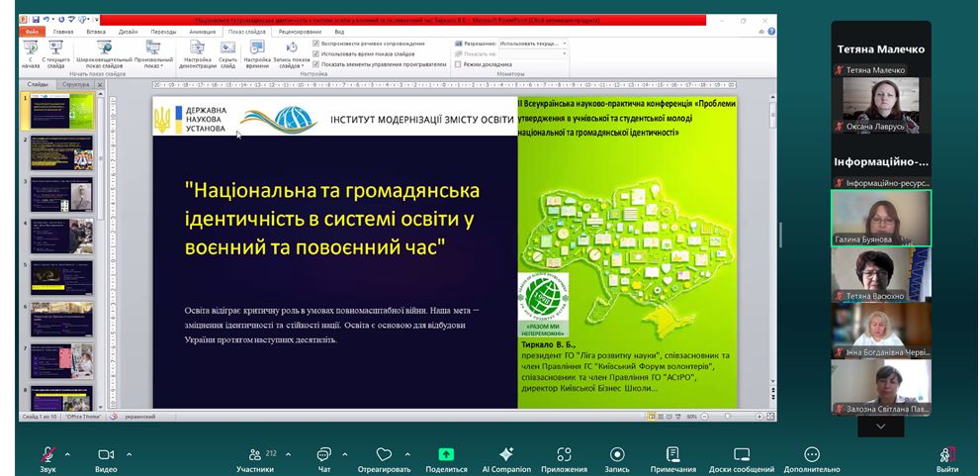Image resolution: width=980 pixels, height=476 pixels.
Task: Toggle Использовать время показа слайдов checkbox
Action: (x=315, y=53)
